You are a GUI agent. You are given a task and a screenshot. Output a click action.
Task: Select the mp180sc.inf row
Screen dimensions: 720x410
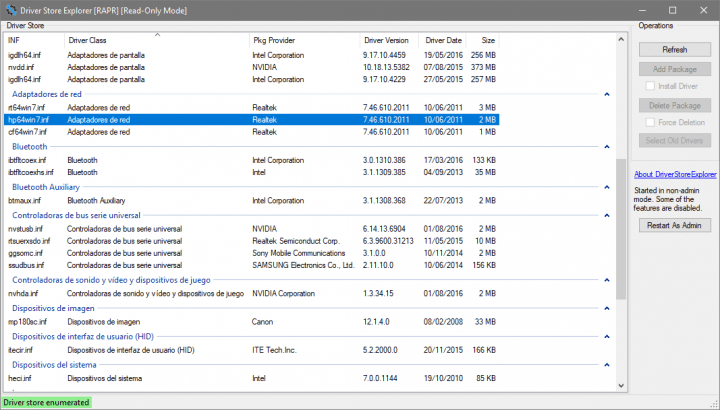252,322
